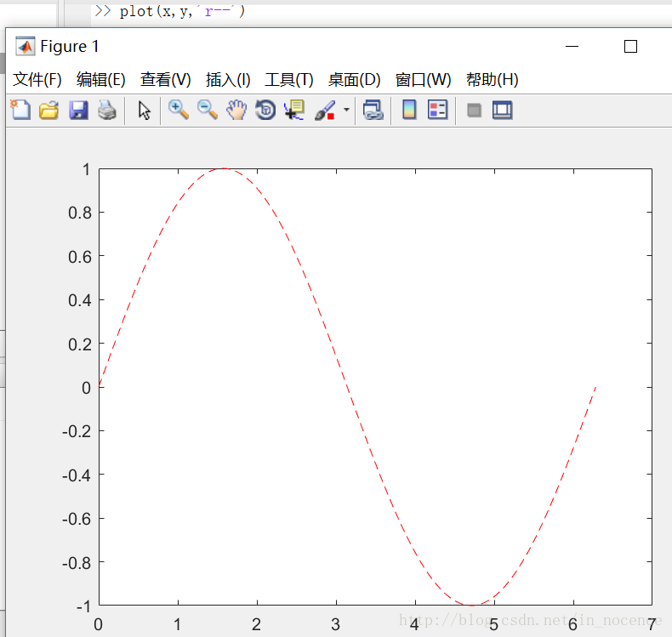Screen dimensions: 672x637
Task: Select the Rotate 3D tool
Action: click(x=265, y=110)
